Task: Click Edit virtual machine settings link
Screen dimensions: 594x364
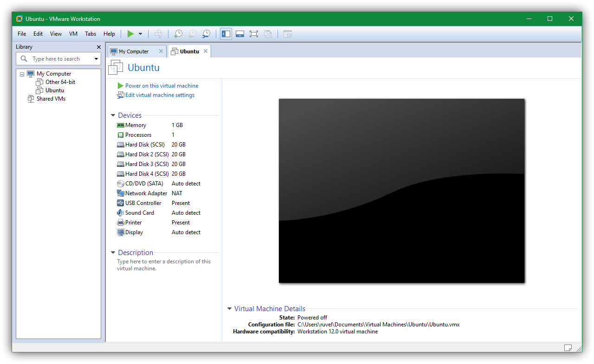Action: pos(160,95)
